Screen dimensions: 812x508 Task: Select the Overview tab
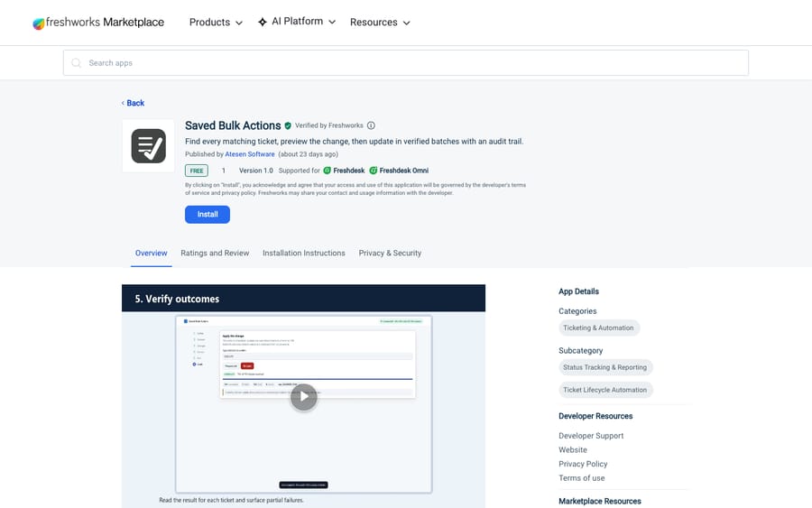pyautogui.click(x=152, y=254)
